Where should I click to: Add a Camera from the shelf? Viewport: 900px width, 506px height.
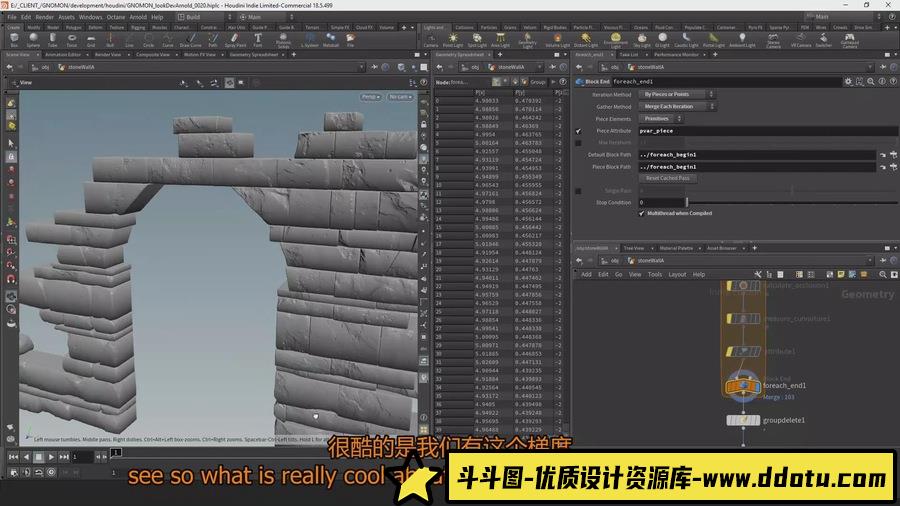(430, 40)
